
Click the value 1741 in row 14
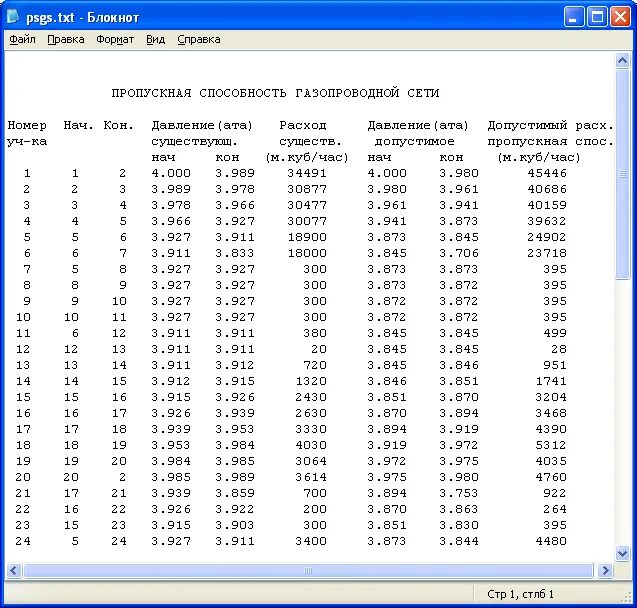click(x=551, y=381)
